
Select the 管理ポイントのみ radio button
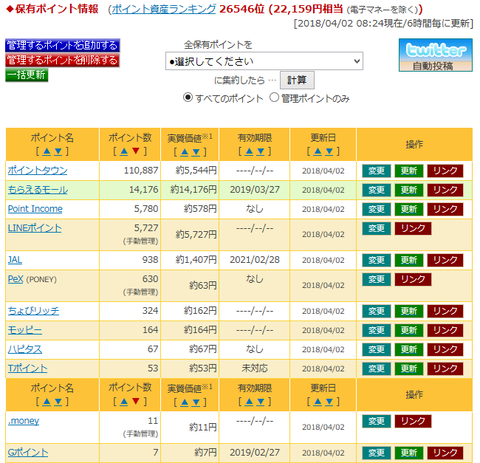[274, 98]
